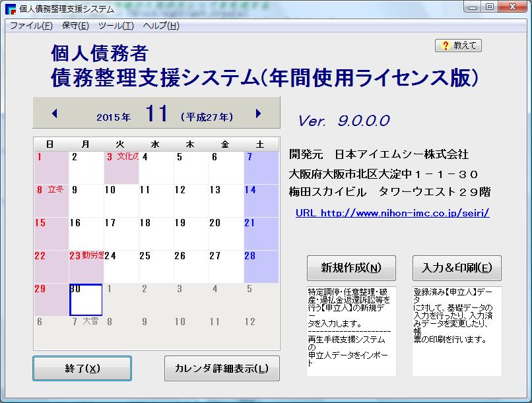Click the ？教えて help icon

coord(459,46)
